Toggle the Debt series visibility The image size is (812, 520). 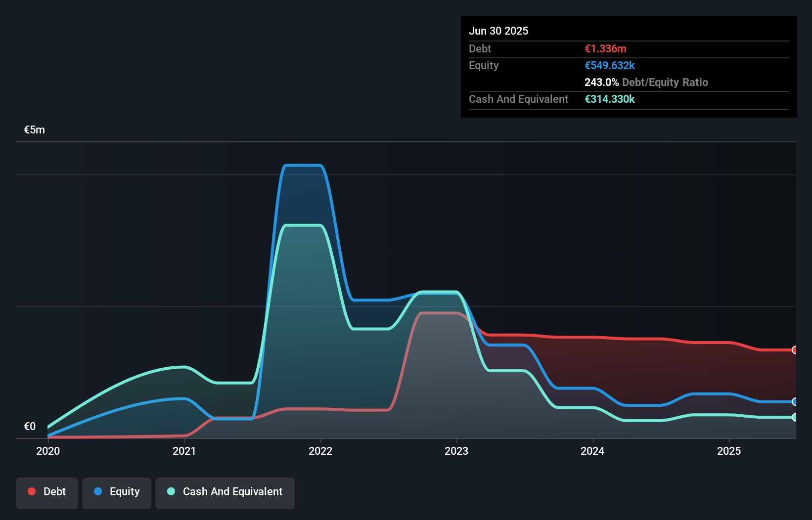pos(46,491)
